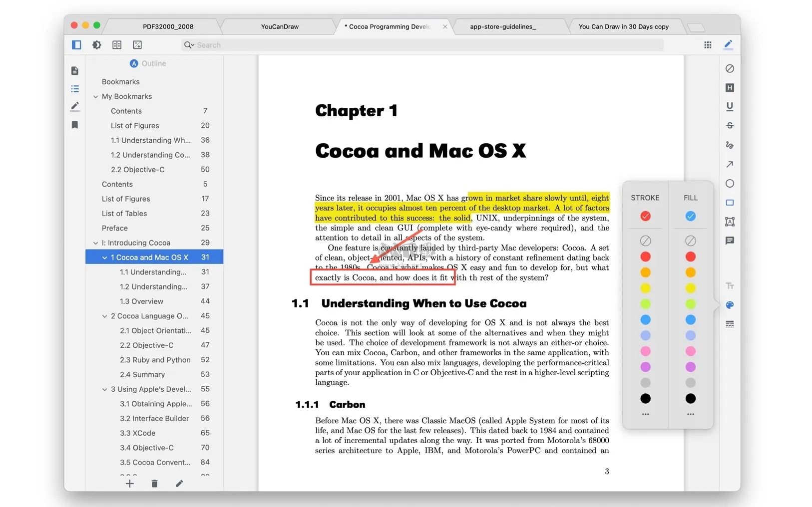Viewport: 812px width, 507px height.
Task: Collapse the 2 Cocoa Language O... section
Action: [104, 316]
